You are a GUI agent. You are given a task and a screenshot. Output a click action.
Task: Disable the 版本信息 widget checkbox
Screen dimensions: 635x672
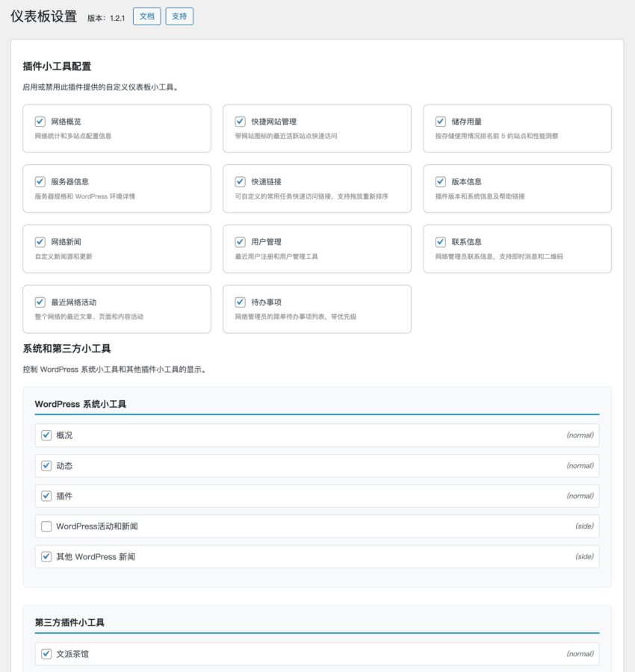440,181
